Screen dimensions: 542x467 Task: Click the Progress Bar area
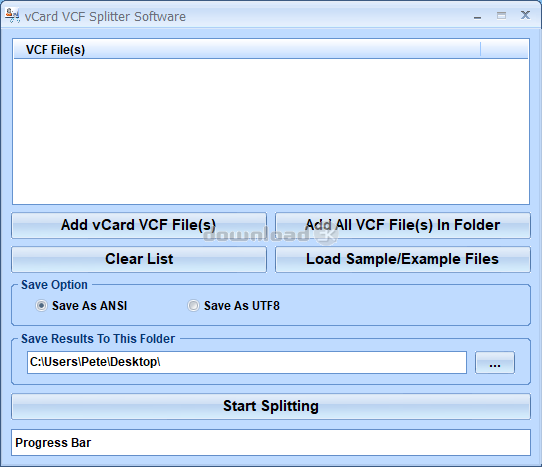271,442
